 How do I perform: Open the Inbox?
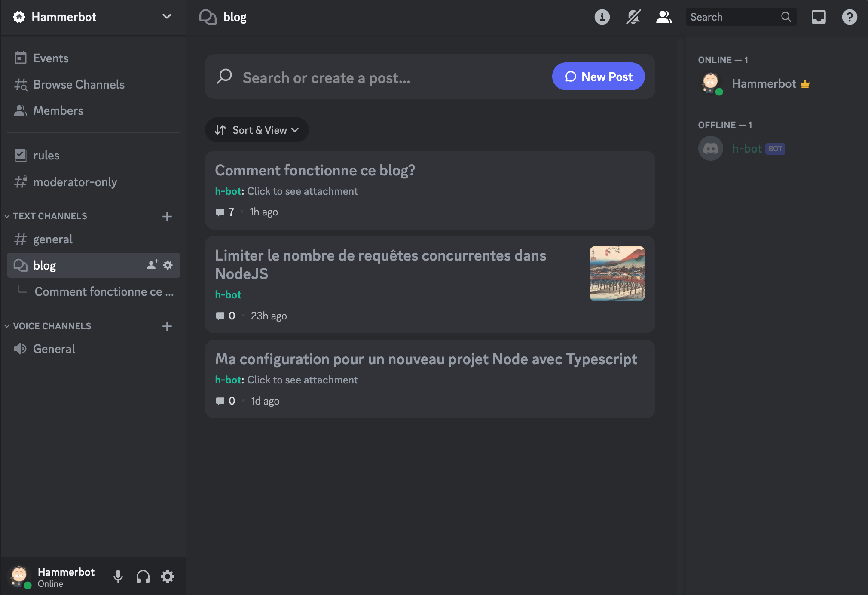(819, 17)
